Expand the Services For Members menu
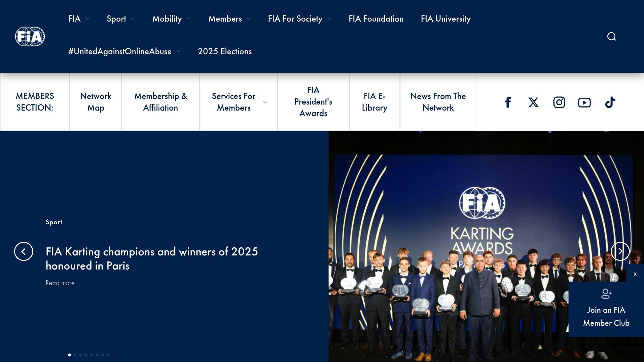The height and width of the screenshot is (362, 644). (x=234, y=102)
